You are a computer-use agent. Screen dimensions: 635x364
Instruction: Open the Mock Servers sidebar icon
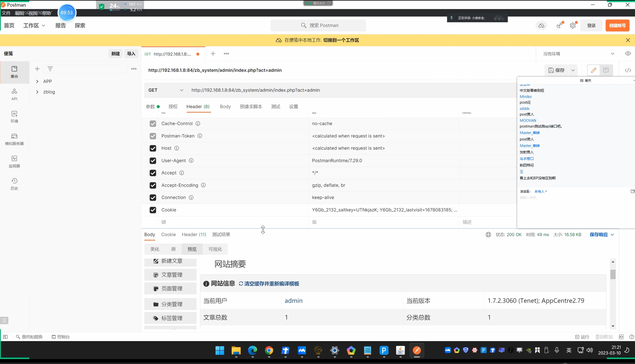pos(14,139)
